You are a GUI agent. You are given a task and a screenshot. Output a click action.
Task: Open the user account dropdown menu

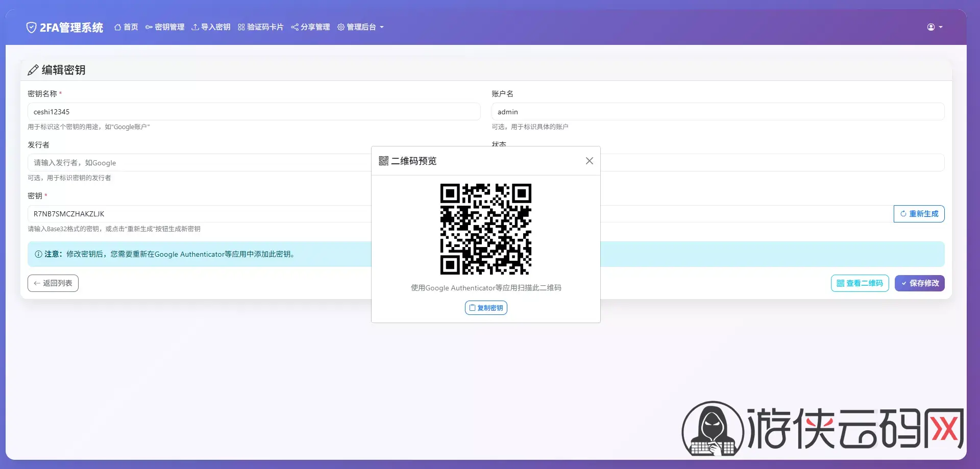[935, 27]
